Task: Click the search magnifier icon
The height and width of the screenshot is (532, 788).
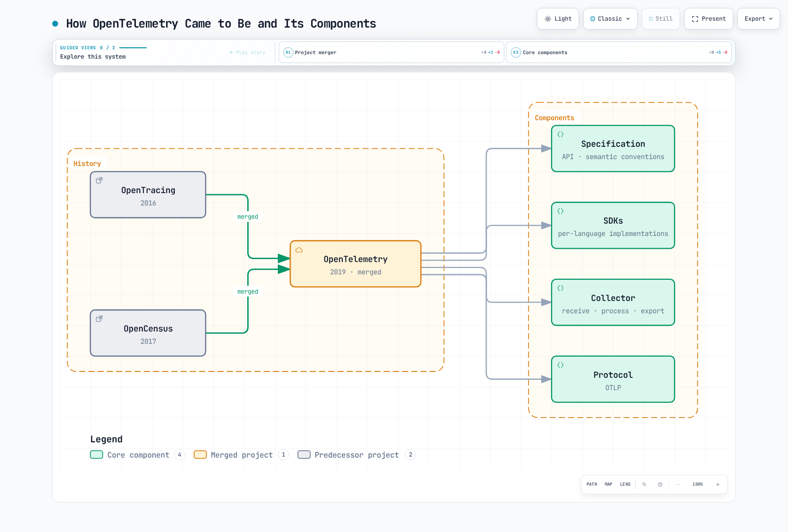Action: tap(644, 484)
